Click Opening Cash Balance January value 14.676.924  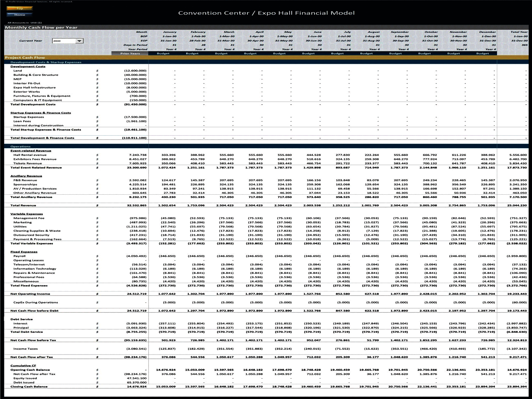tap(166, 370)
